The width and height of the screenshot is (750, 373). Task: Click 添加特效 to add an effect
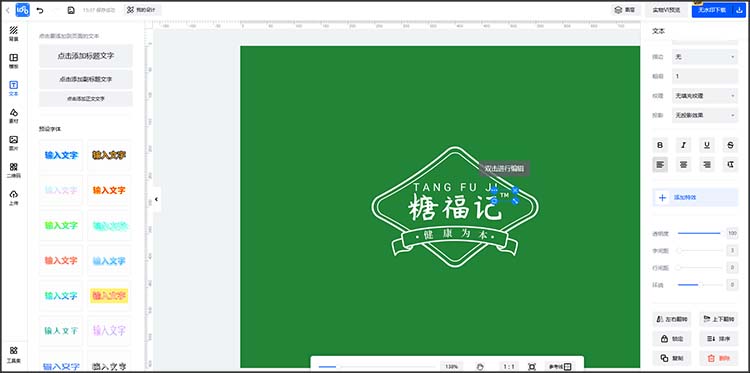tap(695, 197)
